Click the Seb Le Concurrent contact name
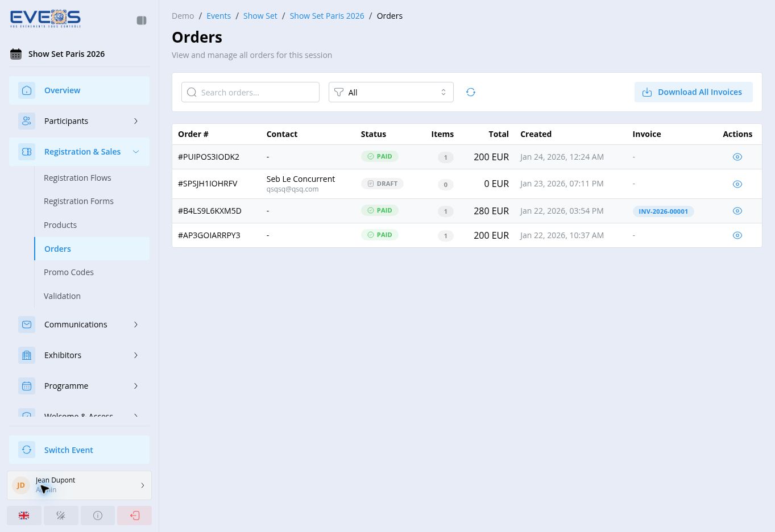This screenshot has height=532, width=775. (301, 179)
